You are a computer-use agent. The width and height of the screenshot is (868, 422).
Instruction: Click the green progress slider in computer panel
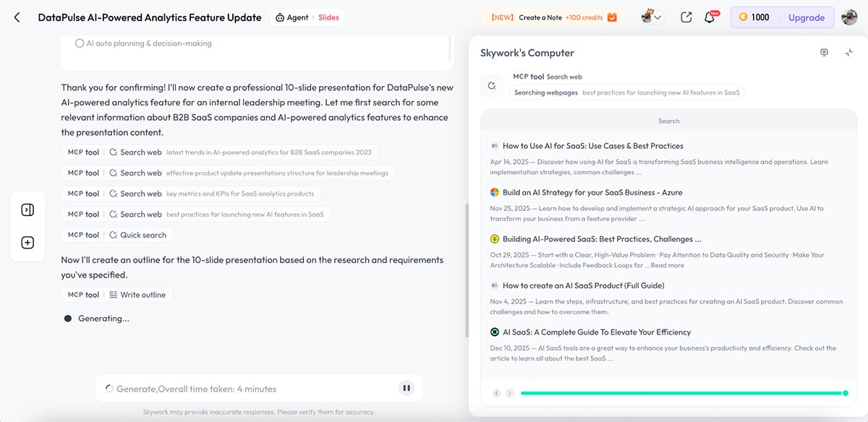point(682,393)
